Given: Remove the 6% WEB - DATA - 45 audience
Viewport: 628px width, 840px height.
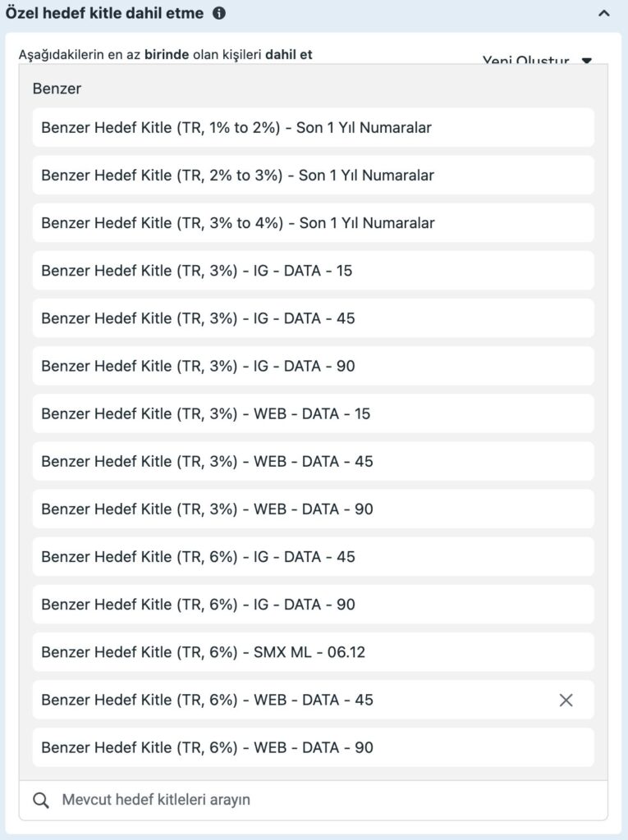Looking at the screenshot, I should pyautogui.click(x=566, y=700).
